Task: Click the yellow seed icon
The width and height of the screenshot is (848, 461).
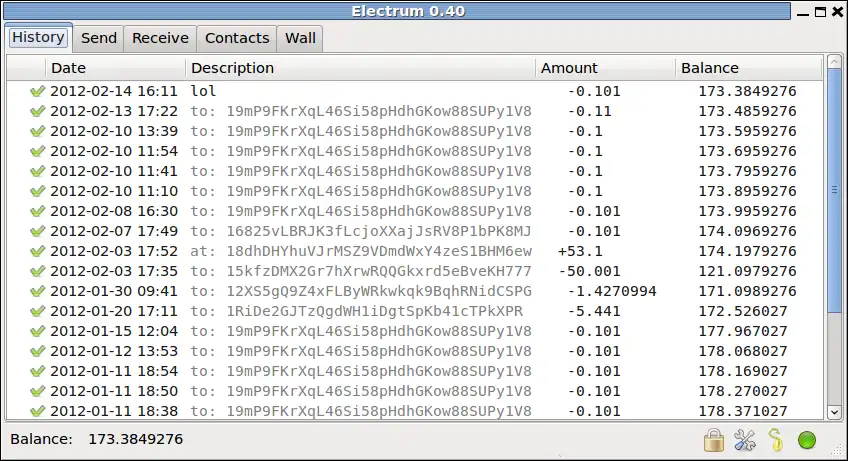Action: tap(775, 439)
